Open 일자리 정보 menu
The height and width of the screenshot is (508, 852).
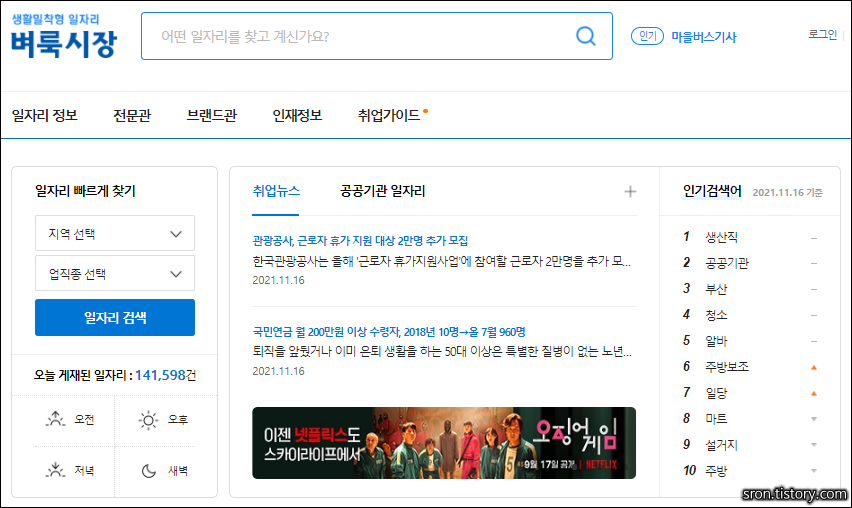[x=45, y=115]
